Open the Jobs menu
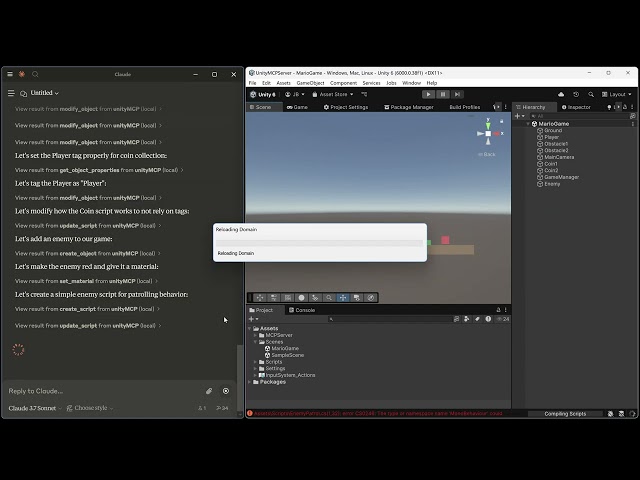Image resolution: width=640 pixels, height=480 pixels. (x=391, y=83)
